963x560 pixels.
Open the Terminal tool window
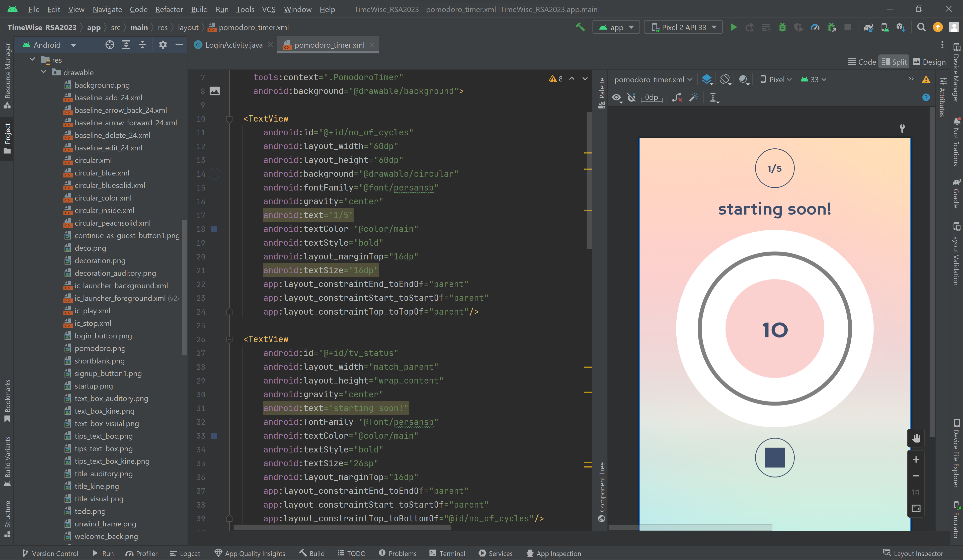(447, 553)
